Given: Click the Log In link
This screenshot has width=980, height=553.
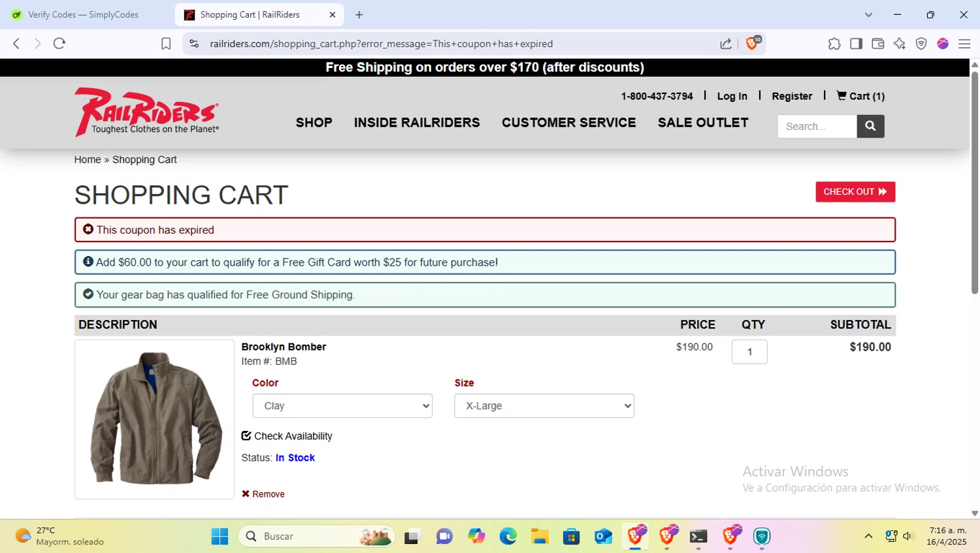Looking at the screenshot, I should [732, 96].
